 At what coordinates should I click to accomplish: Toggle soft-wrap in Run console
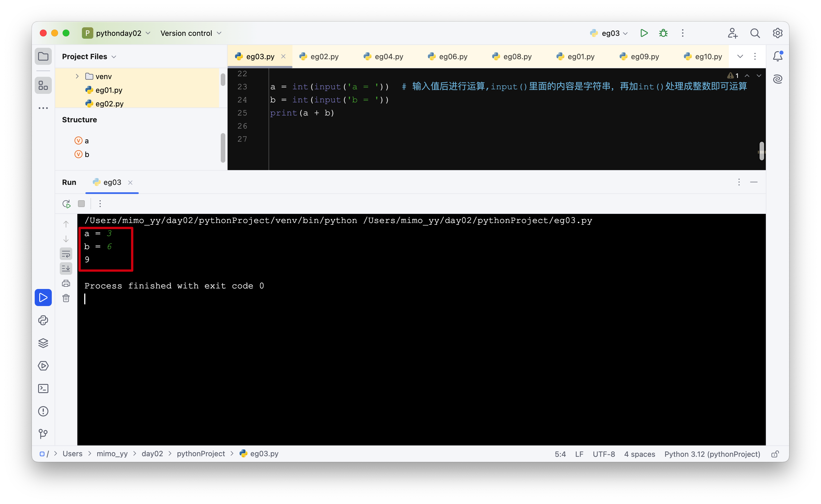click(66, 254)
